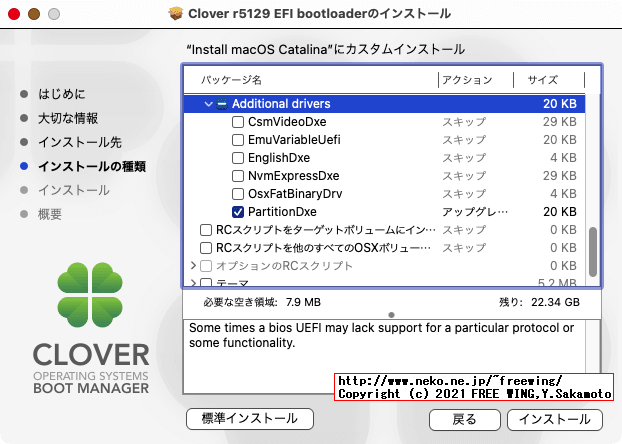The width and height of the screenshot is (622, 444).
Task: Click the minimize window button
Action: tap(34, 14)
